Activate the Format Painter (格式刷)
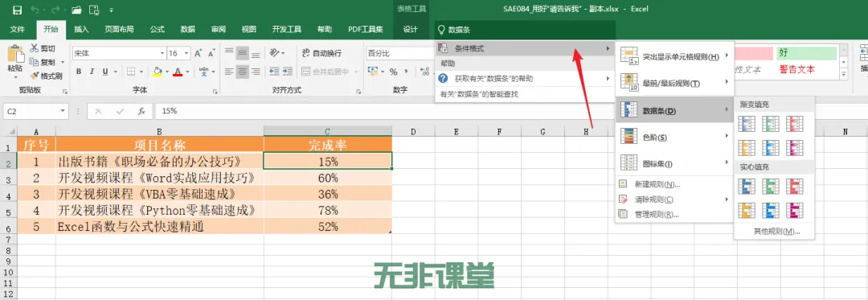 pyautogui.click(x=45, y=76)
